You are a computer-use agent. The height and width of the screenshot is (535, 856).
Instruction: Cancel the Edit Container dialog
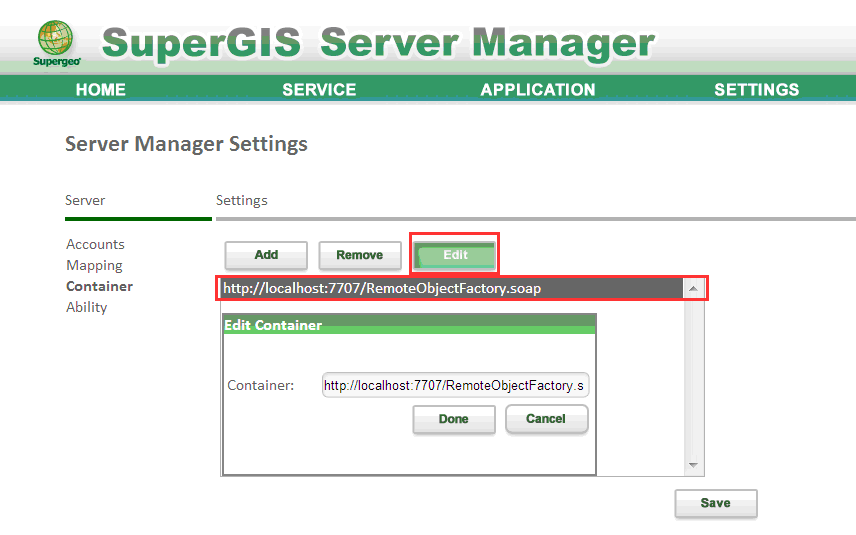tap(546, 419)
